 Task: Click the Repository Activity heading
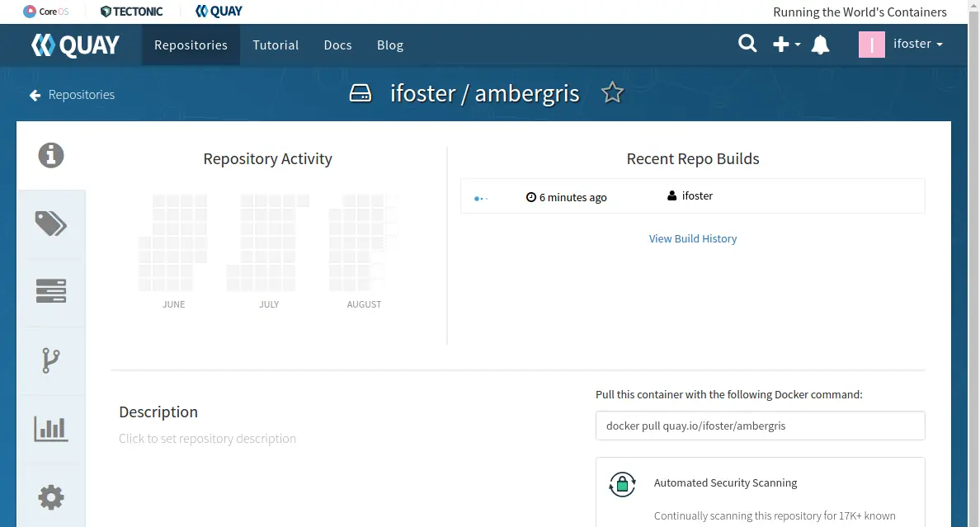(267, 159)
